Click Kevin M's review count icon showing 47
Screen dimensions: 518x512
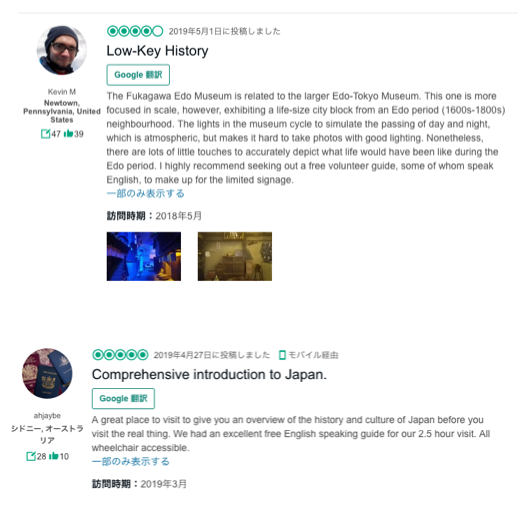[x=45, y=134]
